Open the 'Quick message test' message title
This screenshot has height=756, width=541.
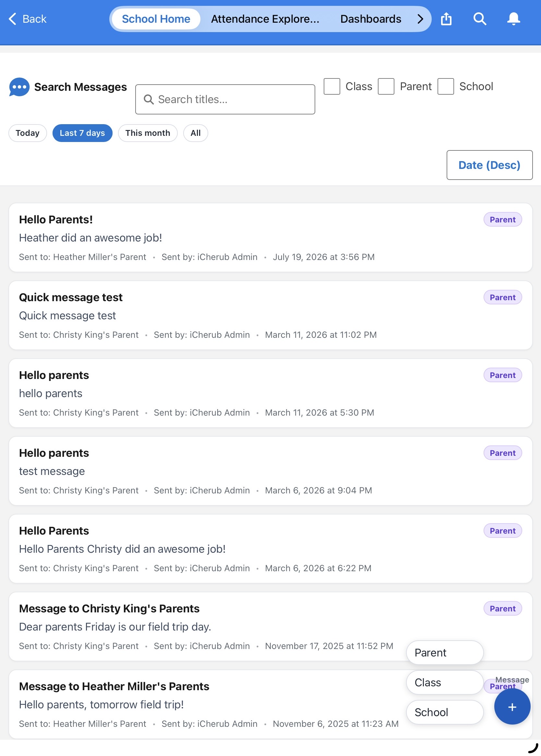71,297
